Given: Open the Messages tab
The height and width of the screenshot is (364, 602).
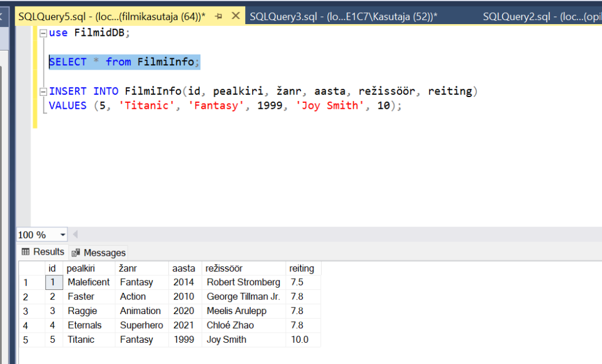Looking at the screenshot, I should click(x=99, y=253).
